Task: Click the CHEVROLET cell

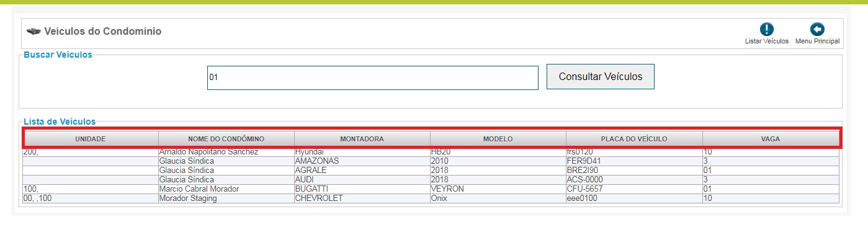Action: [362, 198]
